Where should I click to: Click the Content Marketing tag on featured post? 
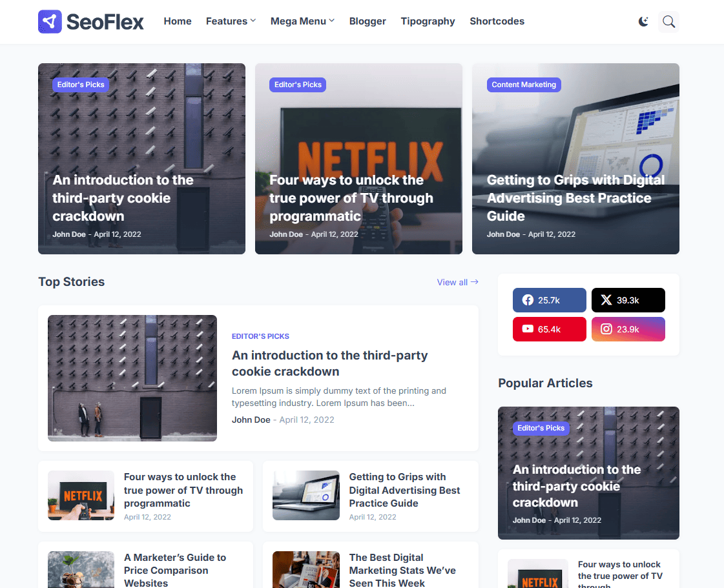click(x=524, y=85)
